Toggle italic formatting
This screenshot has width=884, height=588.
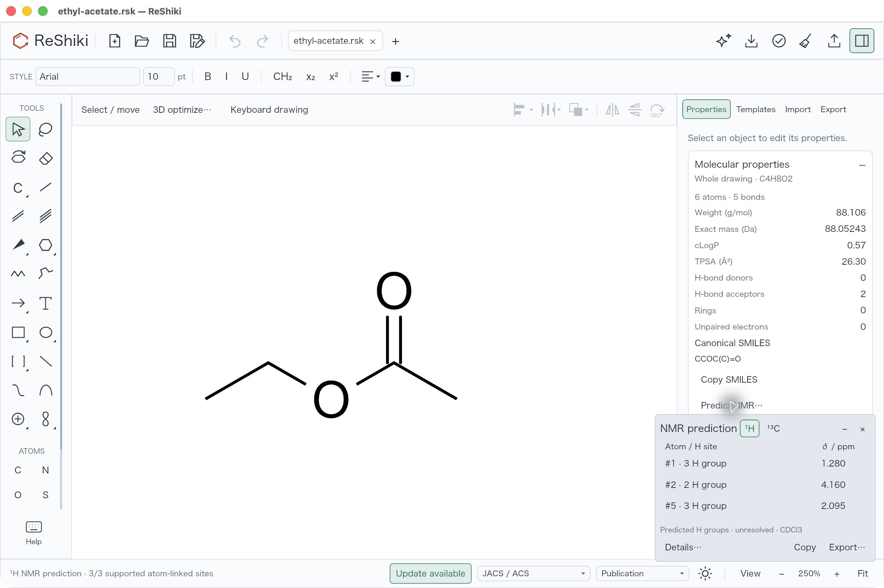[x=226, y=77]
